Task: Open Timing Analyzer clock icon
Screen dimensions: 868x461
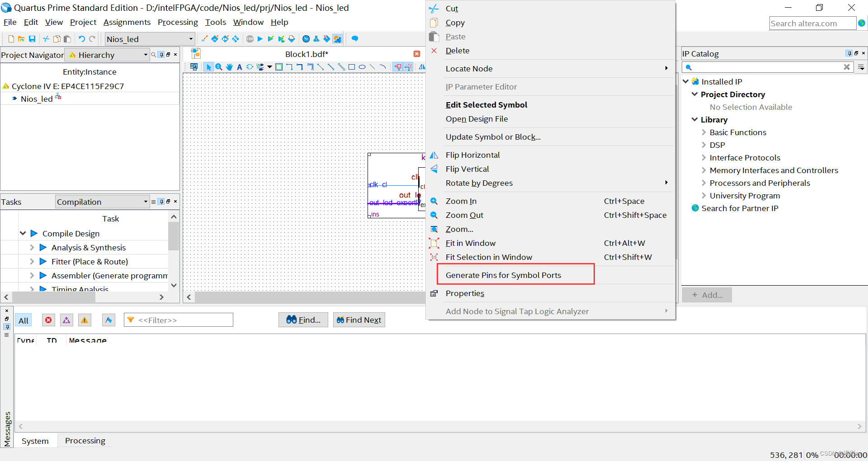Action: point(306,39)
